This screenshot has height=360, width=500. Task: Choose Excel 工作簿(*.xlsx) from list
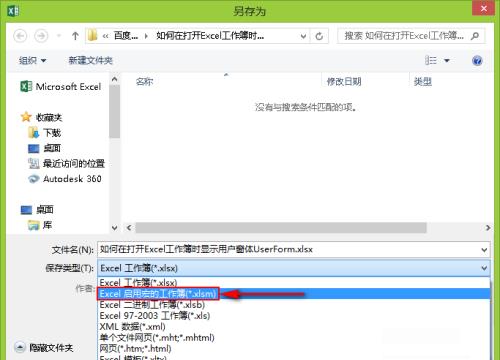[294, 283]
